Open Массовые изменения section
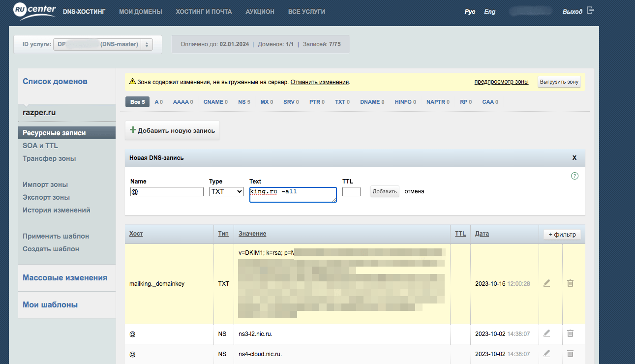 click(65, 278)
